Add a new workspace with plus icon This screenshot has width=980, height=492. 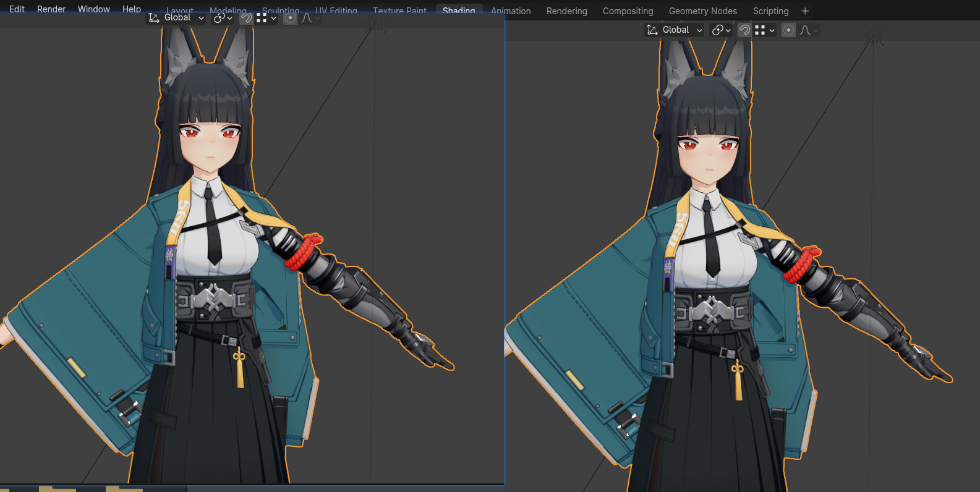(x=805, y=11)
